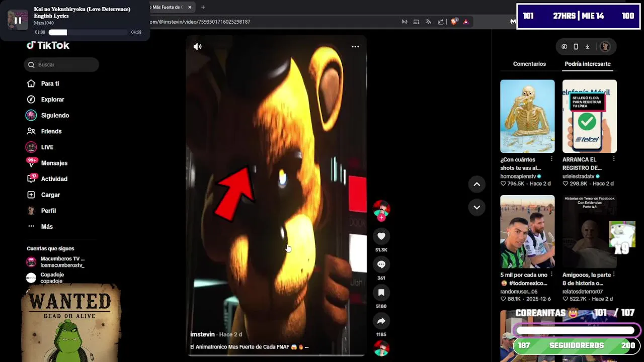Open Brave Shields lion icon
This screenshot has height=362, width=644.
pos(454,22)
